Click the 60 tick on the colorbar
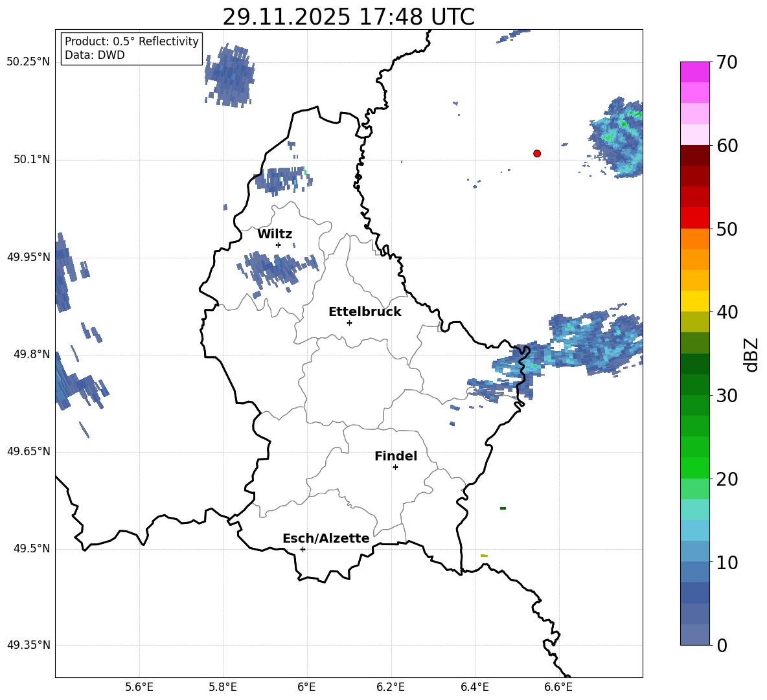Screen dimensions: 767x700 [x=727, y=146]
